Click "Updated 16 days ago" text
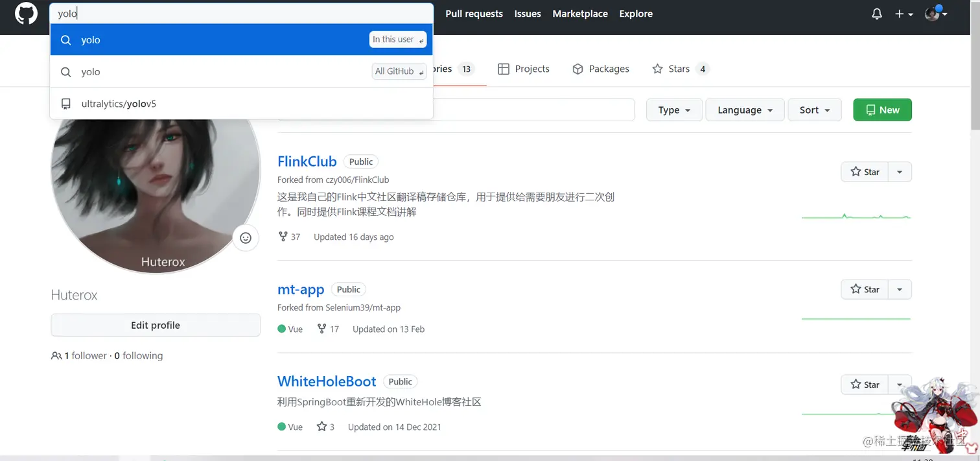 354,237
